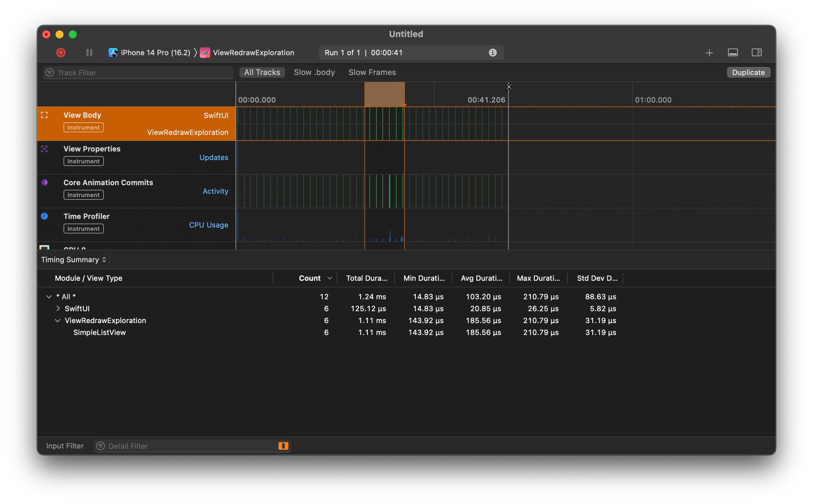
Task: Click the 00:41.206 timestamp on the ruler
Action: 486,100
